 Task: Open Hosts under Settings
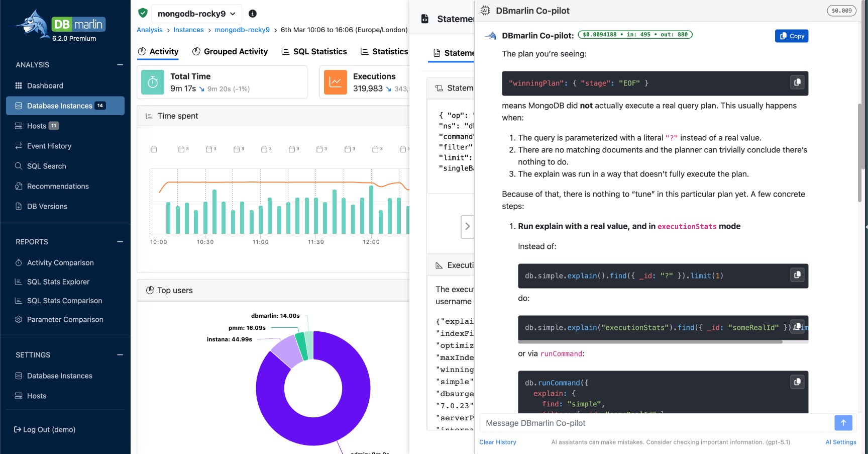click(65, 396)
